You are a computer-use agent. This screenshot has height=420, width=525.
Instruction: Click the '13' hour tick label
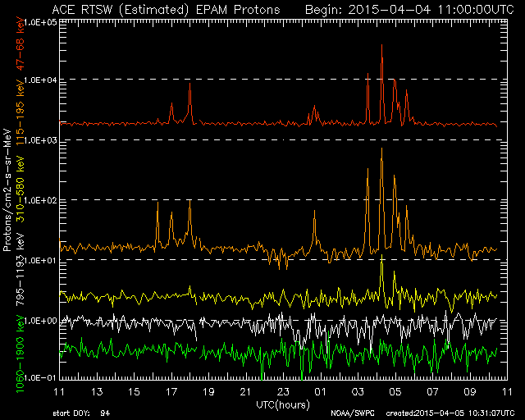[x=97, y=391]
